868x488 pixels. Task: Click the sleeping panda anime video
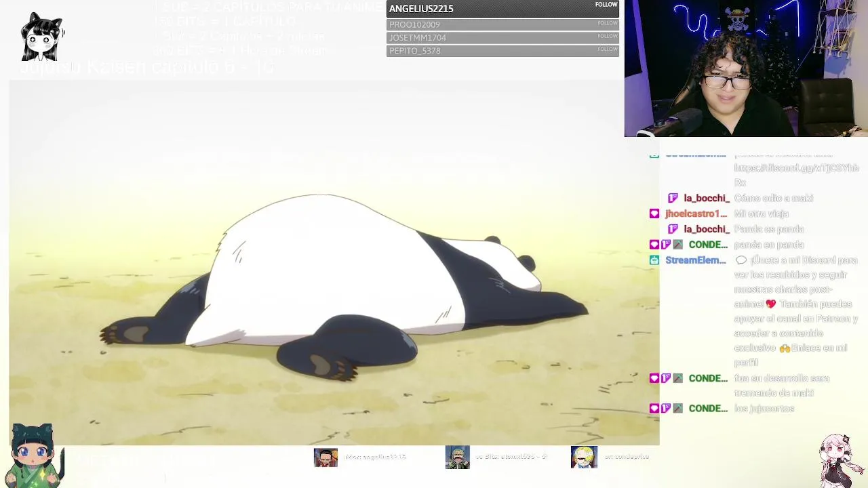pos(334,263)
